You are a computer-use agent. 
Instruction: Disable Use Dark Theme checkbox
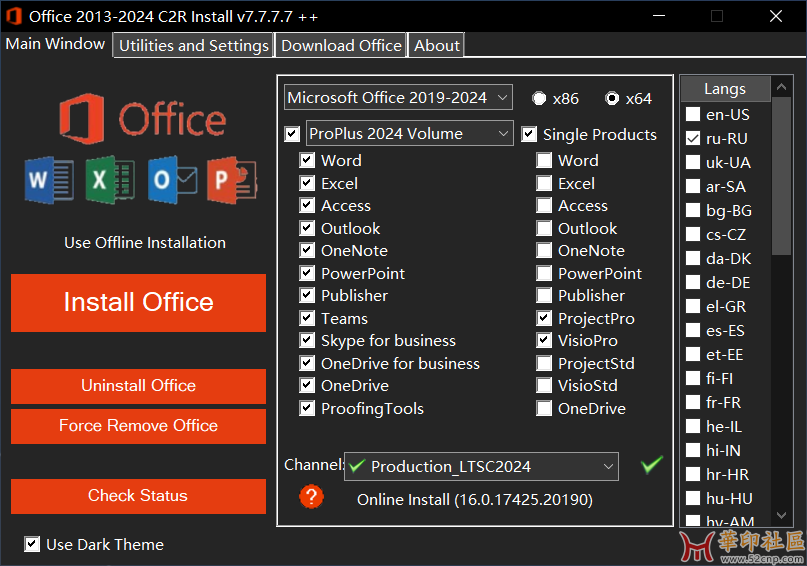(32, 544)
